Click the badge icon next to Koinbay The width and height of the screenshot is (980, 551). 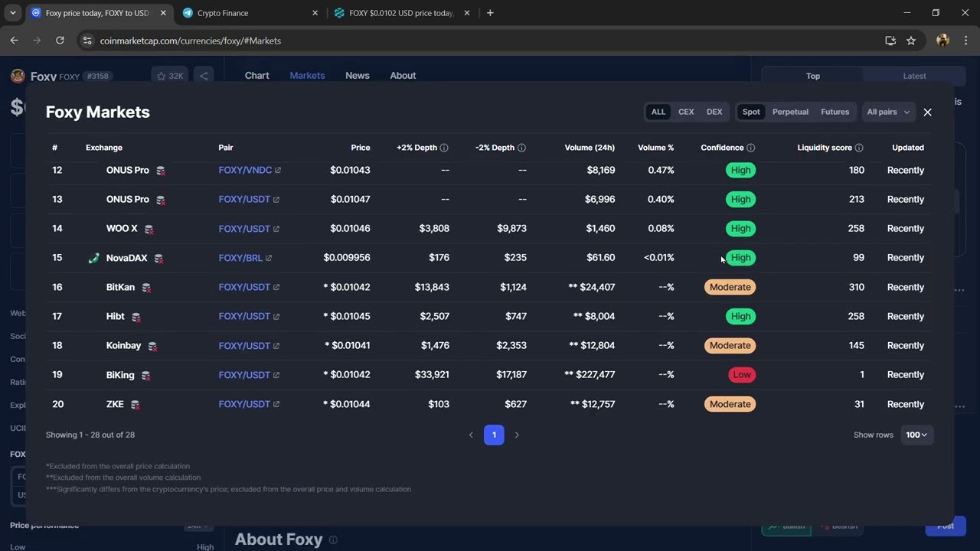152,346
